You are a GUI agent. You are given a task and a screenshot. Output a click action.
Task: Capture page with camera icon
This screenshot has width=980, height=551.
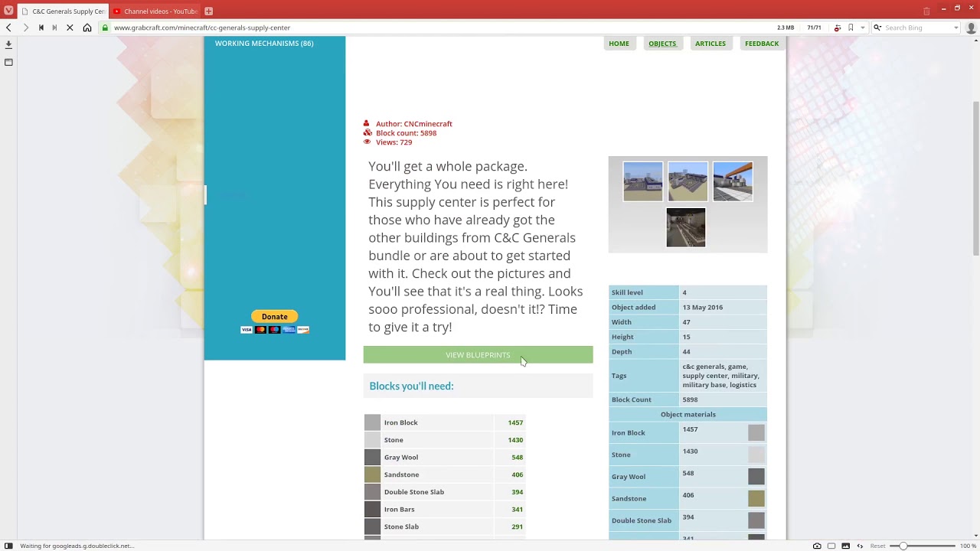(x=817, y=546)
